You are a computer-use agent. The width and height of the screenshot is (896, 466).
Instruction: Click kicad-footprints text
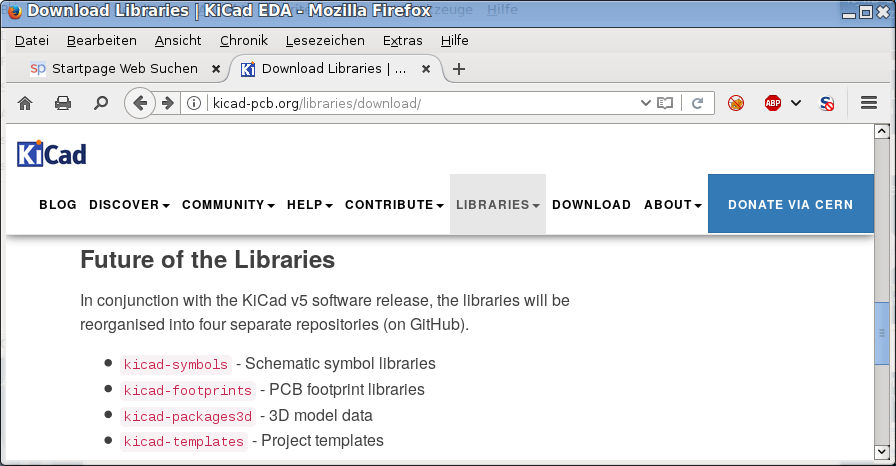tap(188, 391)
